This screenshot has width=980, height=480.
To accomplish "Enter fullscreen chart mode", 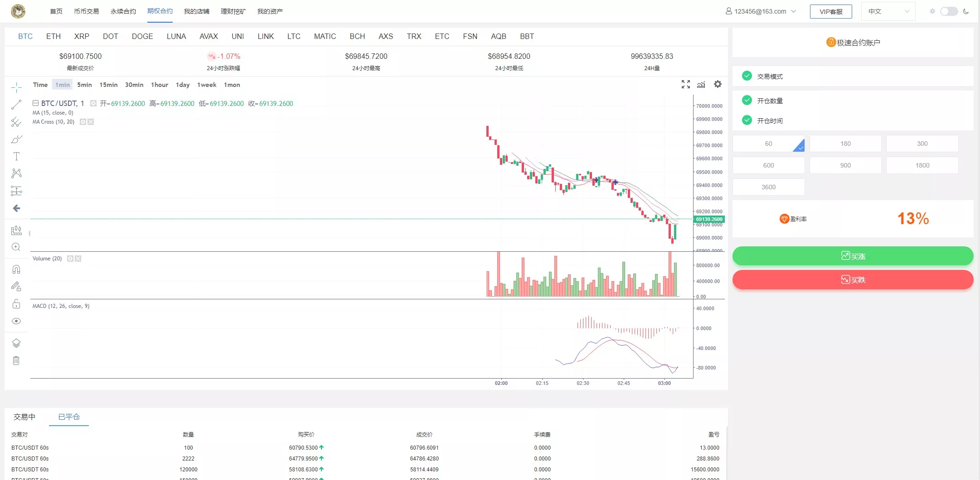I will (x=686, y=84).
